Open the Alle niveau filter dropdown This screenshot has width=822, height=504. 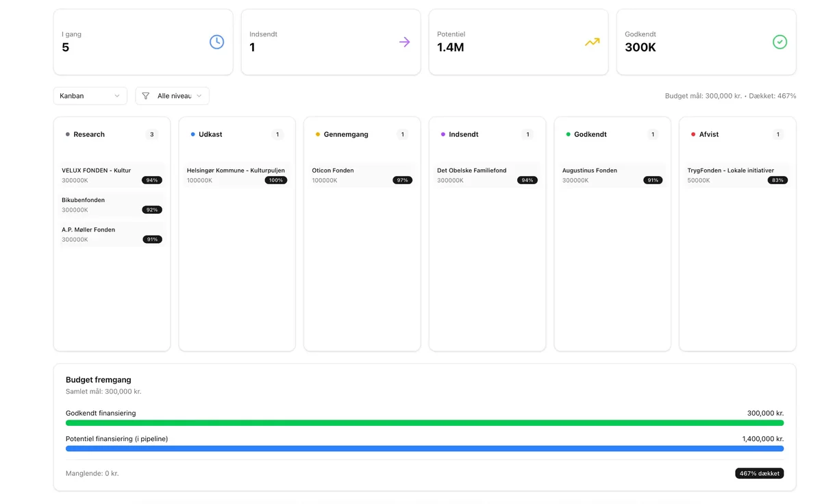tap(172, 96)
